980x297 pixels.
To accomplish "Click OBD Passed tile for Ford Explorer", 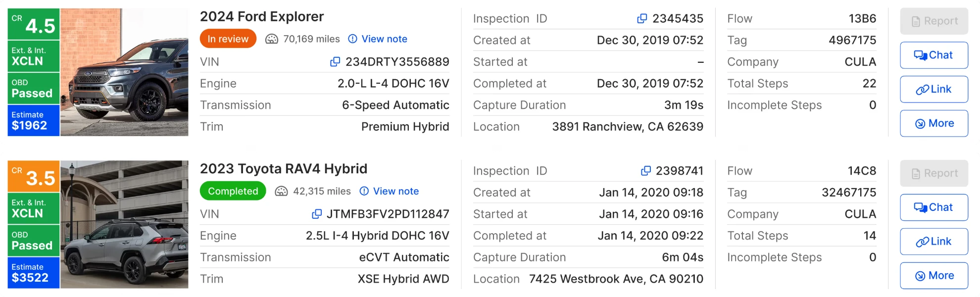I will (x=34, y=88).
